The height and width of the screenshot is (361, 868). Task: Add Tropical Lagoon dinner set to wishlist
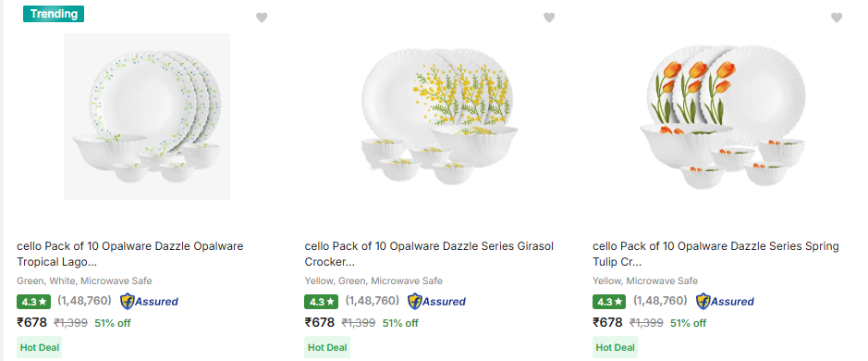262,18
